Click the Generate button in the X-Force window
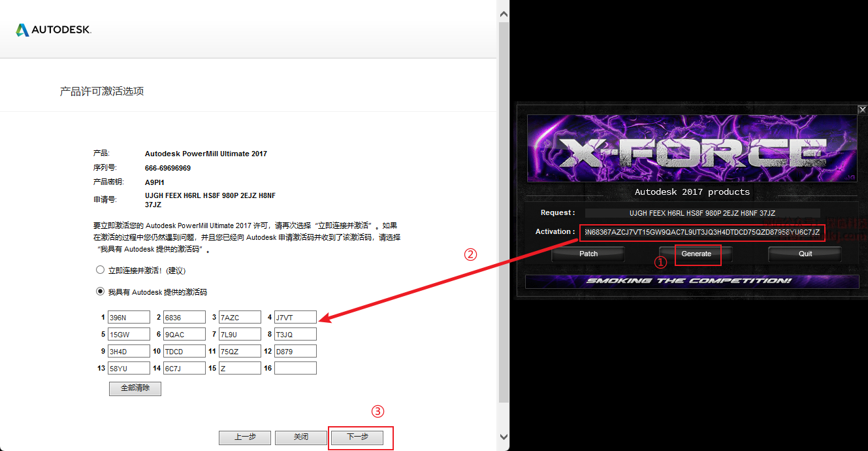Image resolution: width=868 pixels, height=451 pixels. click(696, 254)
